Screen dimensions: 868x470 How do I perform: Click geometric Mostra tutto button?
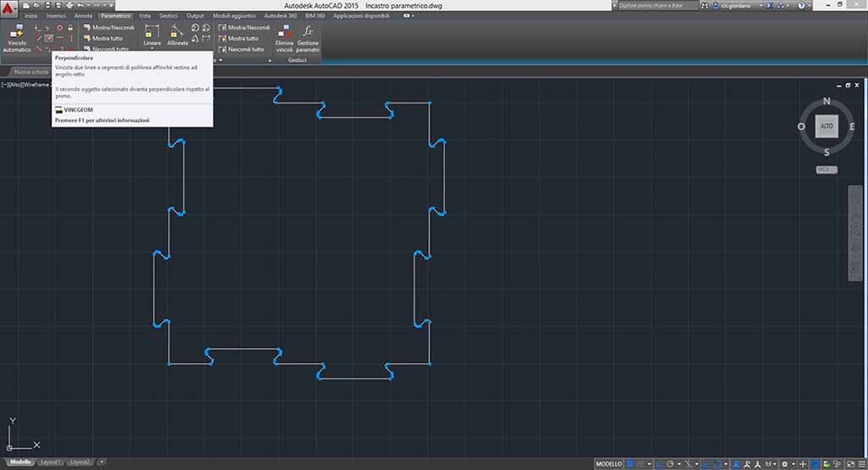point(103,38)
